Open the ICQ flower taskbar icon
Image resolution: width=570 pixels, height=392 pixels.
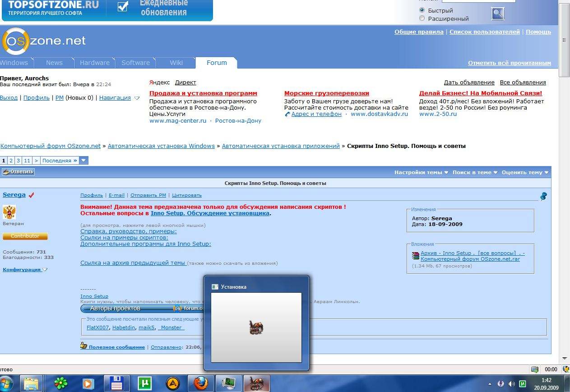(60, 383)
